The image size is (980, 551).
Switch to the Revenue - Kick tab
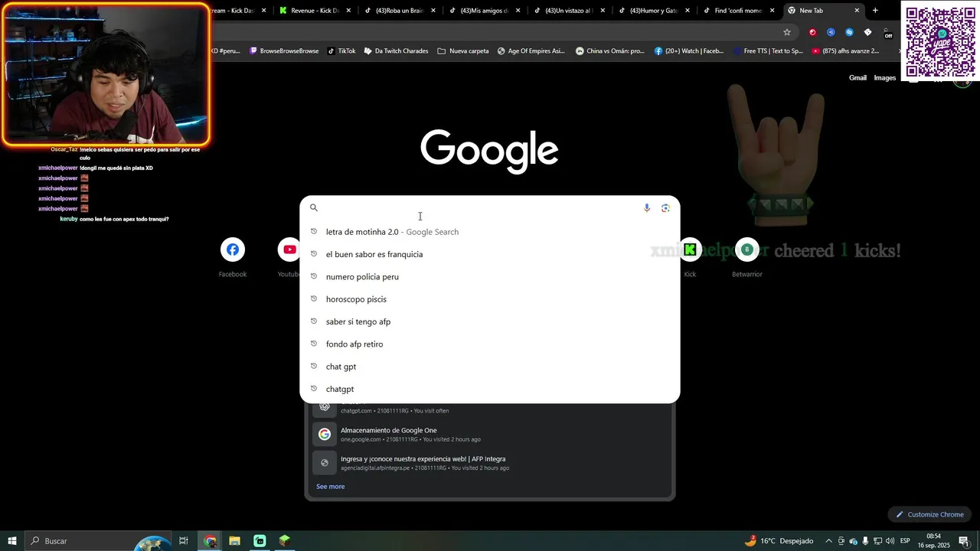[314, 11]
